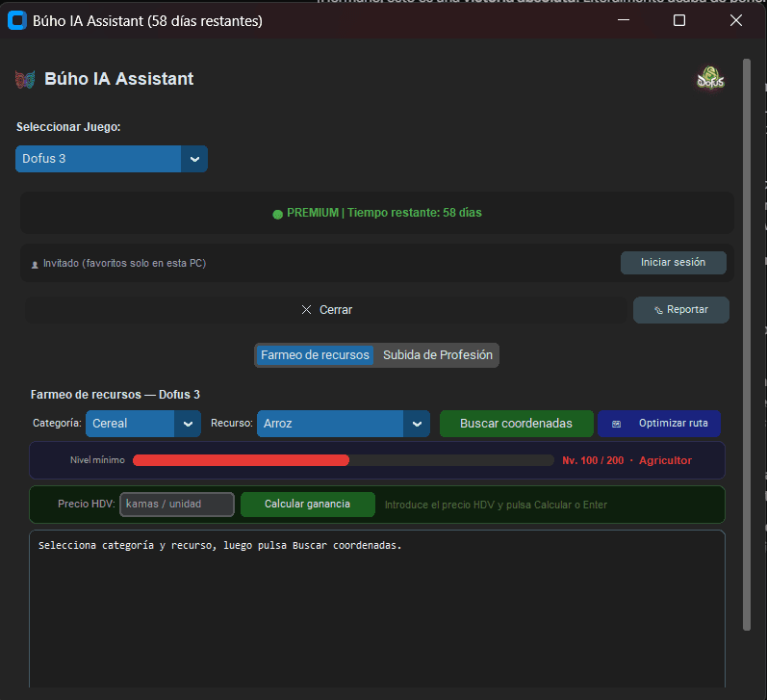Click the vertical scrollbar thumb
767x700 pixels.
(747, 345)
